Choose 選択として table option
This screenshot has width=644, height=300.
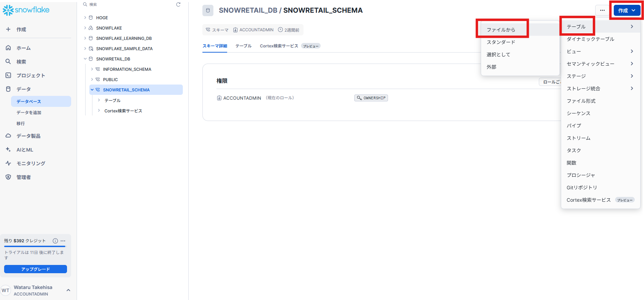pyautogui.click(x=520, y=55)
